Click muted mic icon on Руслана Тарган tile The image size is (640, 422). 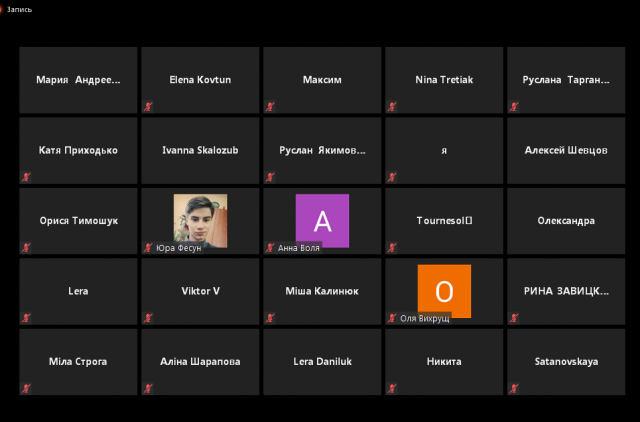pyautogui.click(x=514, y=107)
